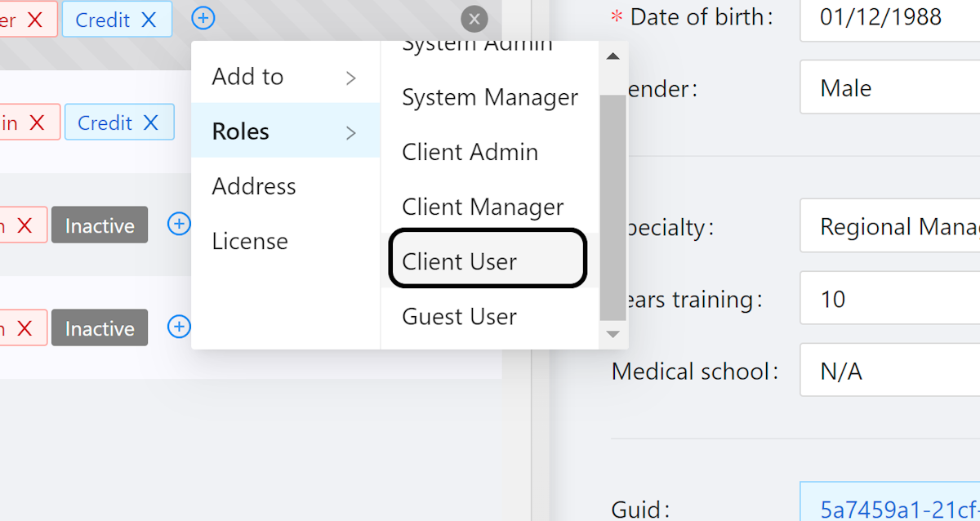The image size is (980, 521).
Task: Click the red X left of the upper Inactive badge
Action: coord(24,225)
